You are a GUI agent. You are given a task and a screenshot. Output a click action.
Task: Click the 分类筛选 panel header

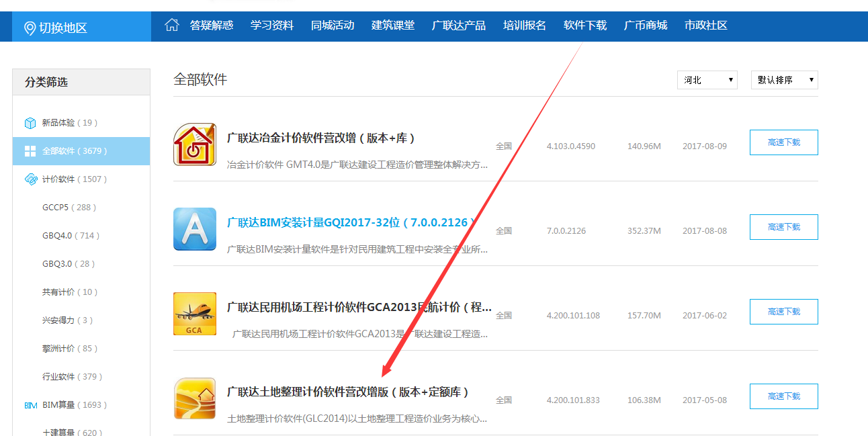(81, 82)
